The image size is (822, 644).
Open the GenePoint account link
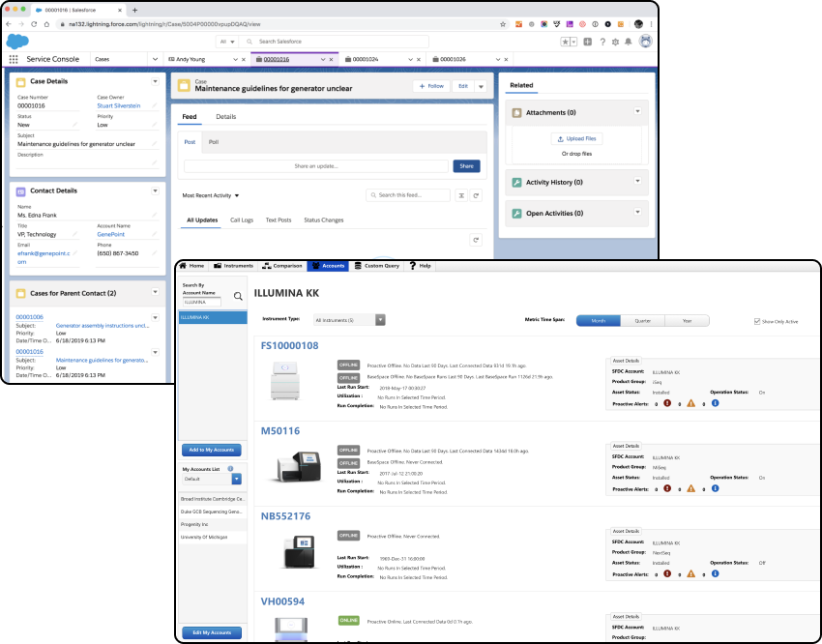[x=110, y=234]
